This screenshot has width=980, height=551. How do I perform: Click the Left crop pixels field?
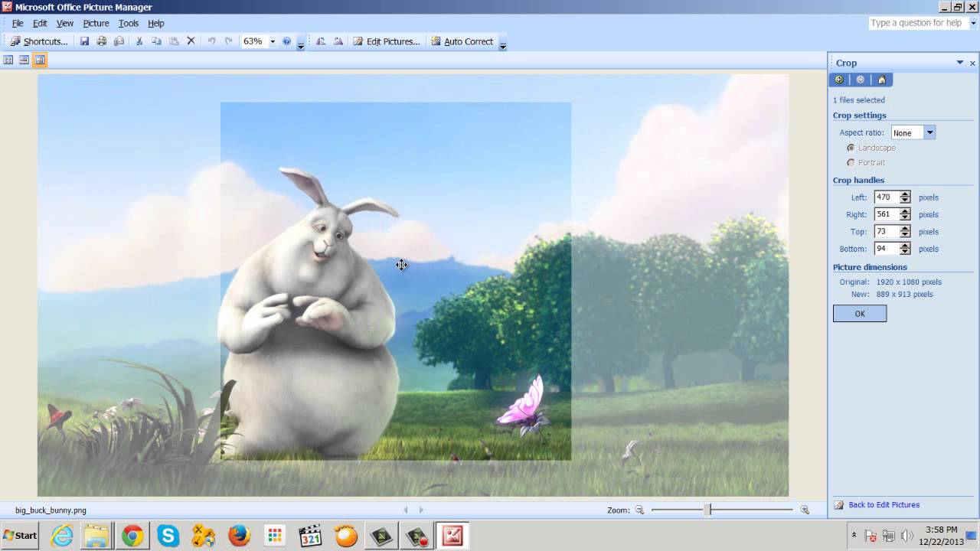(887, 197)
